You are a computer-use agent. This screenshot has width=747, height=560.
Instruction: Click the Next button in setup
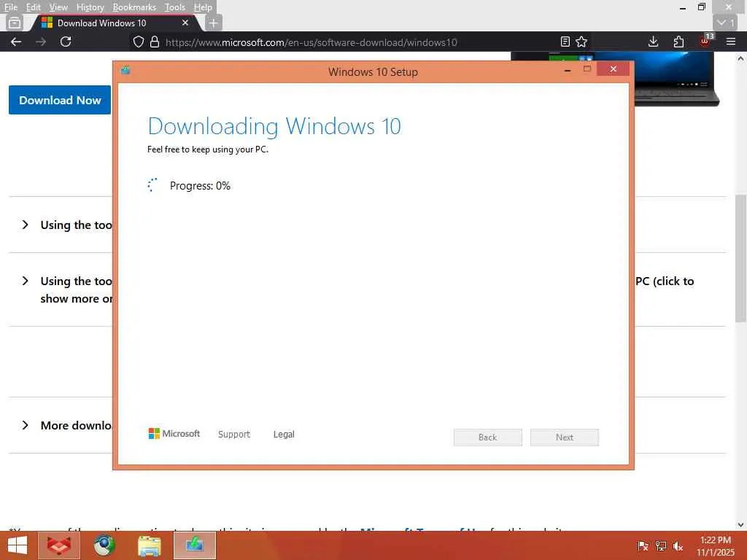[x=565, y=437]
